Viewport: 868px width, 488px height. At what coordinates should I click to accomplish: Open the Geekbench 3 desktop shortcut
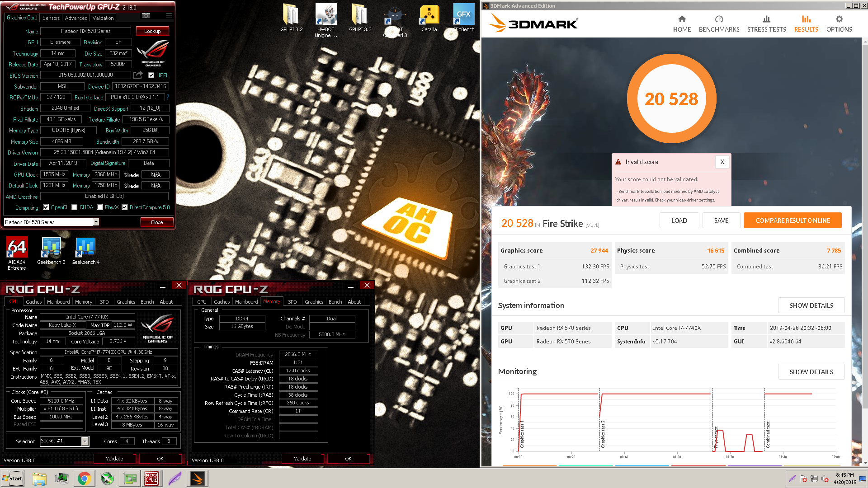51,251
